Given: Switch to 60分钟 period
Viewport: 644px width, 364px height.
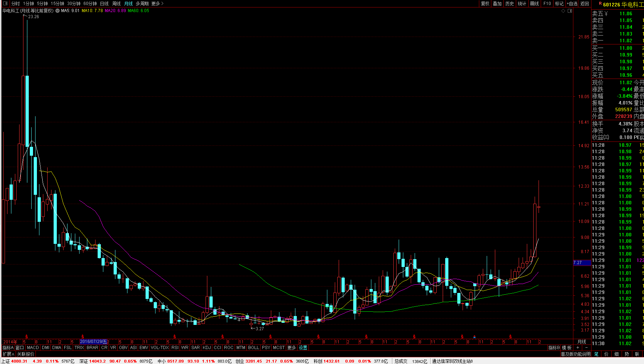Looking at the screenshot, I should point(90,4).
